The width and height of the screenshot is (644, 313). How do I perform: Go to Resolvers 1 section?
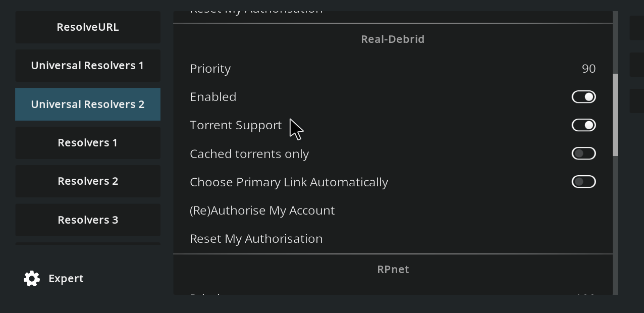[x=88, y=143]
